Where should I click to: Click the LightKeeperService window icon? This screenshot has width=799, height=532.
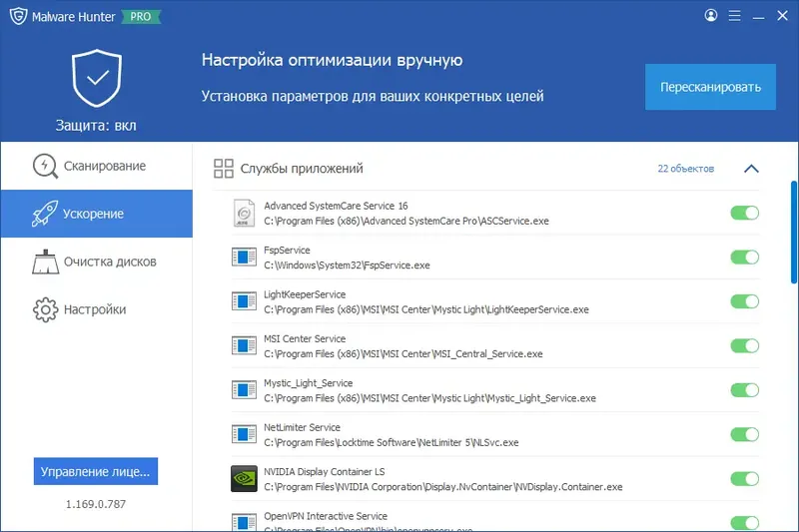click(x=244, y=301)
